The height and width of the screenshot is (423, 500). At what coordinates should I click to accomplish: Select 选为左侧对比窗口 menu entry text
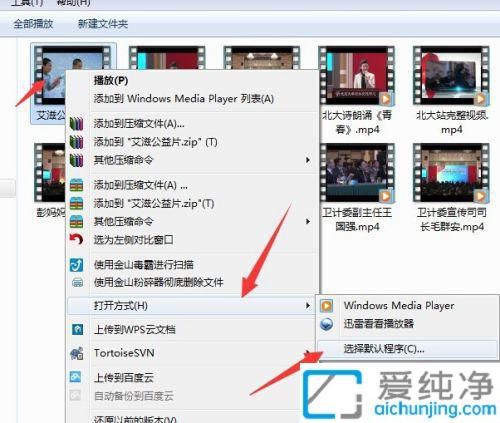pyautogui.click(x=133, y=240)
